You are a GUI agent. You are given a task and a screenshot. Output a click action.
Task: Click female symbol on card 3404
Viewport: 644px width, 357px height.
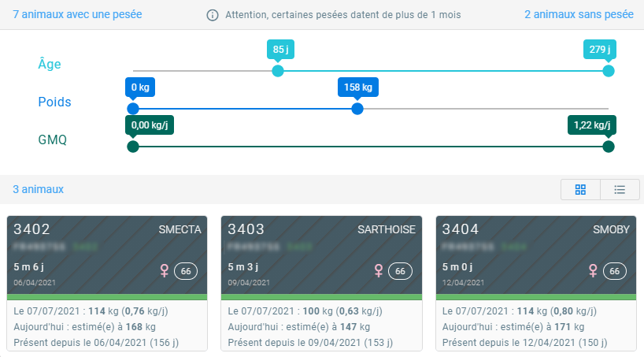point(593,270)
